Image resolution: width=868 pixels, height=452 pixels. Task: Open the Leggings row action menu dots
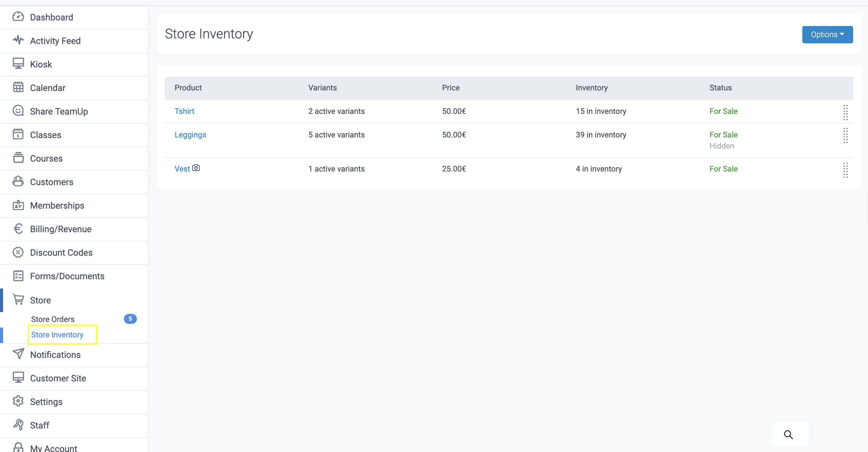coord(845,135)
